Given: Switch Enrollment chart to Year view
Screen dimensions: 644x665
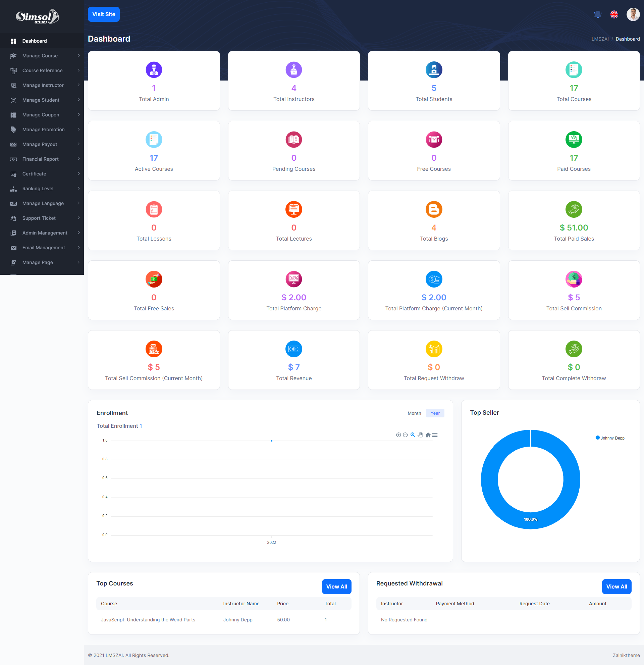Looking at the screenshot, I should pos(435,413).
